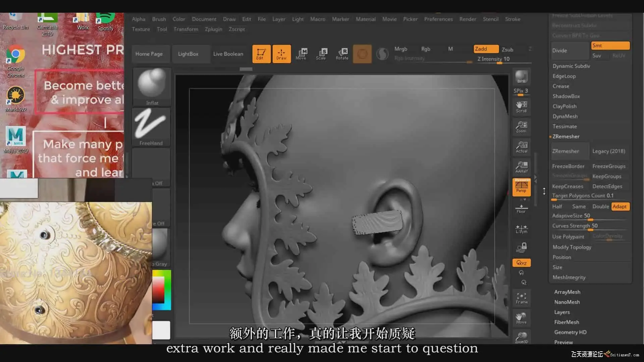Toggle Persp perspective mode

(521, 187)
